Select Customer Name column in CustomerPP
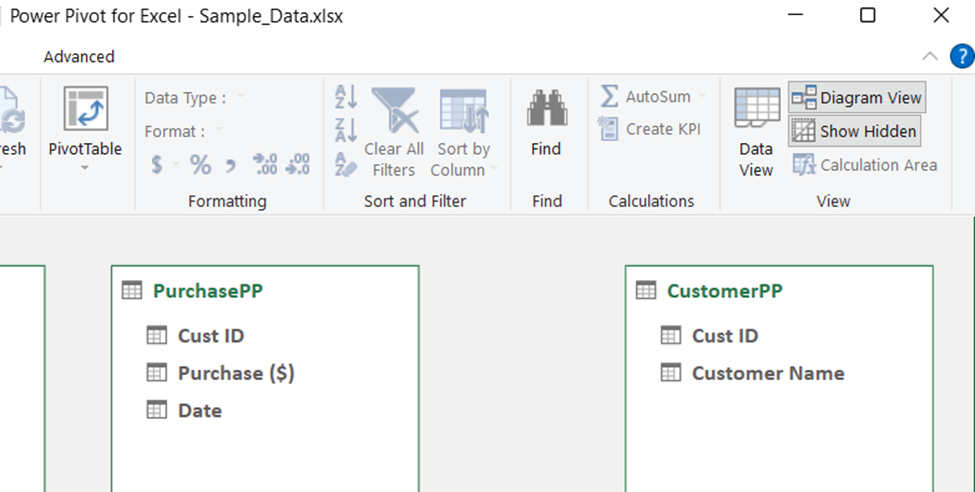Screen dimensions: 975x492 (768, 373)
